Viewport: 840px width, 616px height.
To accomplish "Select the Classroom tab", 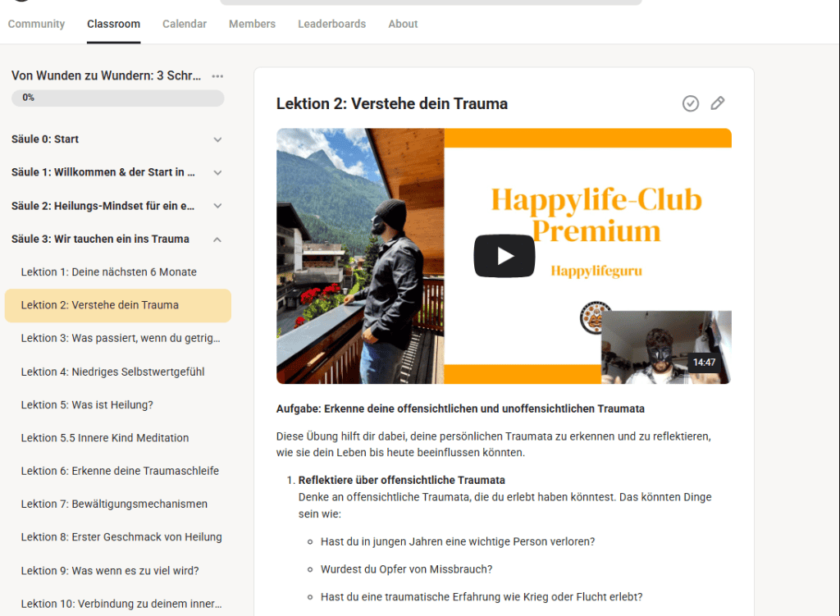I will [x=113, y=24].
